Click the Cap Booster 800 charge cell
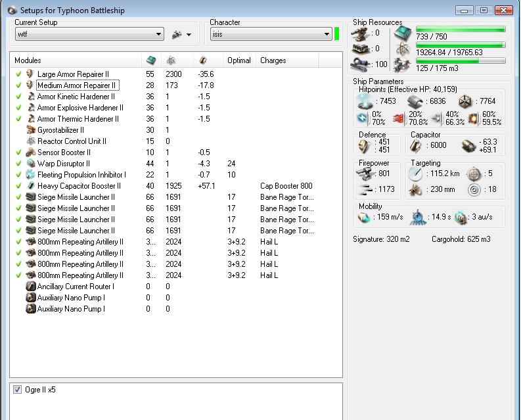The image size is (521, 420). click(286, 186)
